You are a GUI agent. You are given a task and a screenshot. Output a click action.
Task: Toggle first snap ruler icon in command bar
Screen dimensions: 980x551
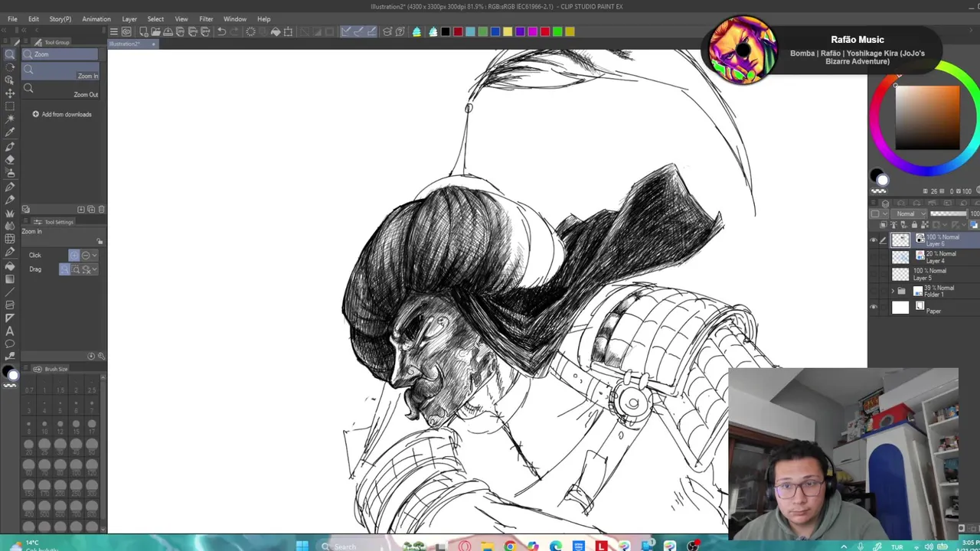point(346,31)
